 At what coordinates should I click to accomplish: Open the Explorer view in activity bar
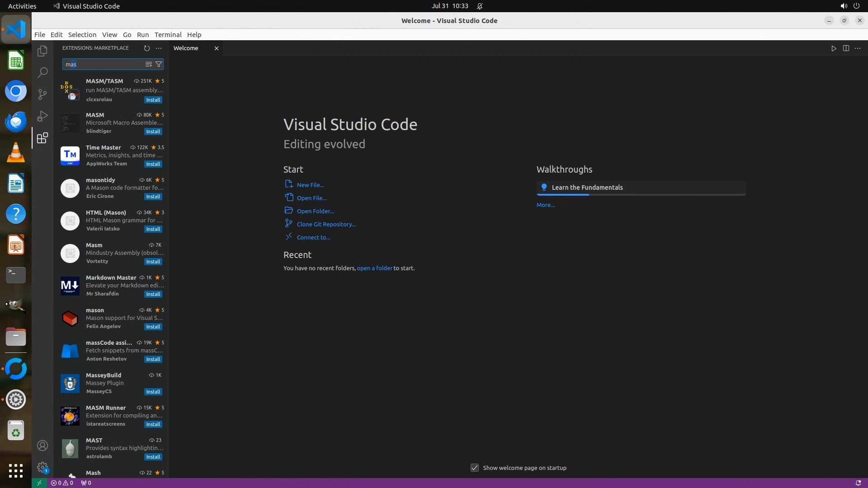(42, 51)
